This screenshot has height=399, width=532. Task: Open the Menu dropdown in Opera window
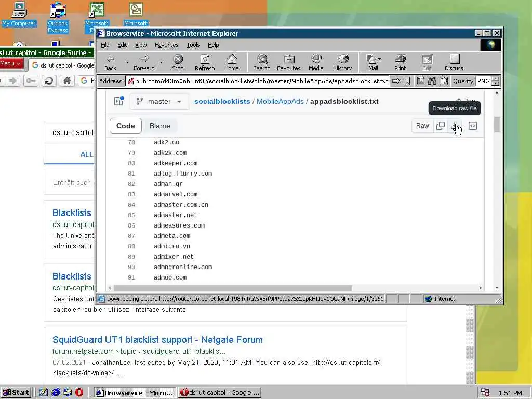click(11, 64)
